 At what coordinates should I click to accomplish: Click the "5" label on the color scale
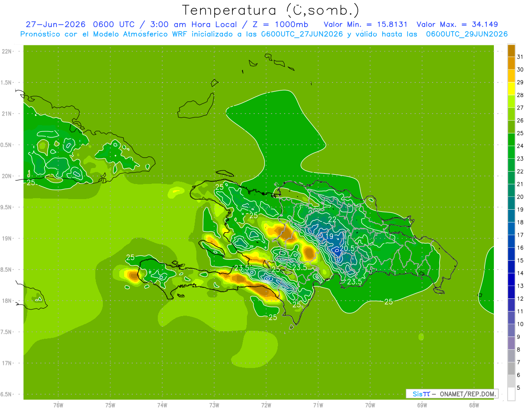(x=519, y=388)
